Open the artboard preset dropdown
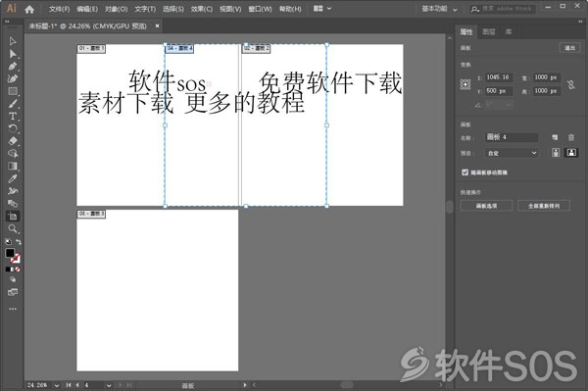The width and height of the screenshot is (588, 391). pos(512,153)
